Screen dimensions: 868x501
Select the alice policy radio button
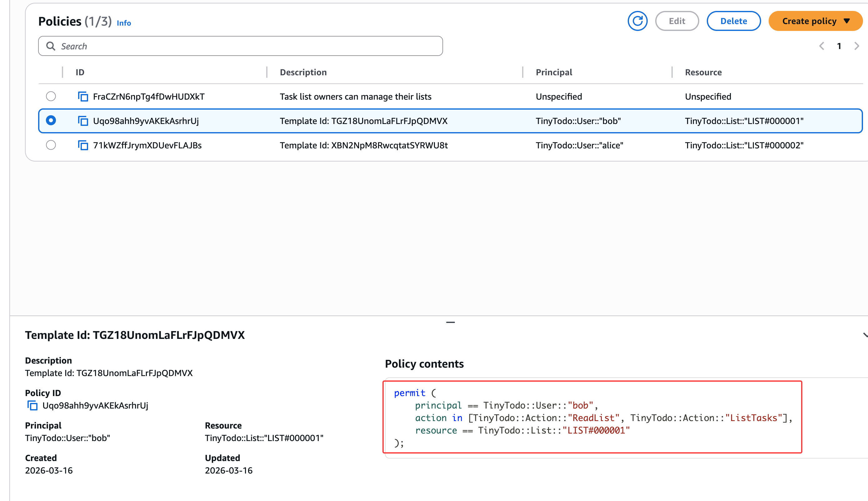(x=51, y=145)
